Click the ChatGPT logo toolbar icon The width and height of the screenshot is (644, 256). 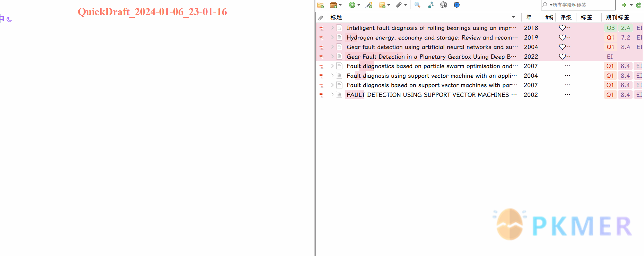444,5
